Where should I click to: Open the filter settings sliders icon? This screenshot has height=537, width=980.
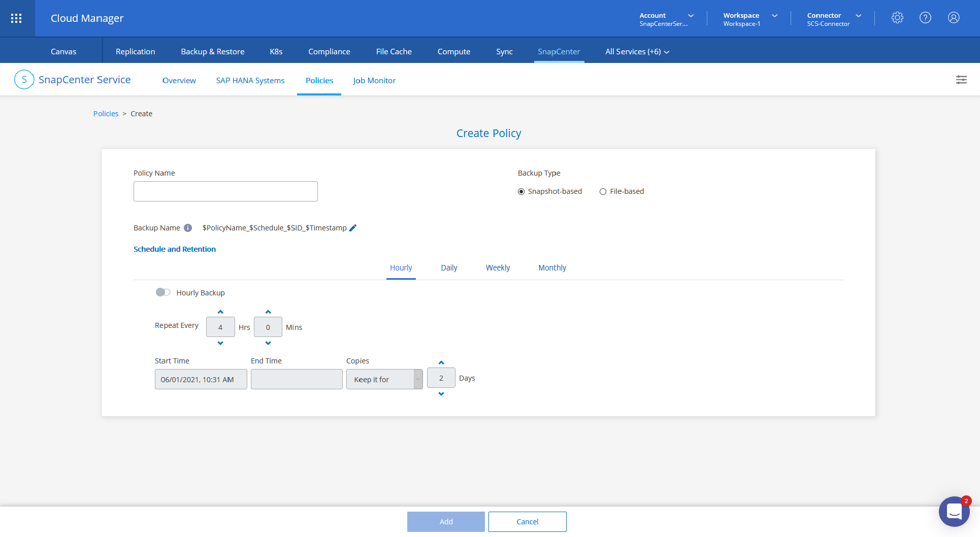(x=961, y=80)
